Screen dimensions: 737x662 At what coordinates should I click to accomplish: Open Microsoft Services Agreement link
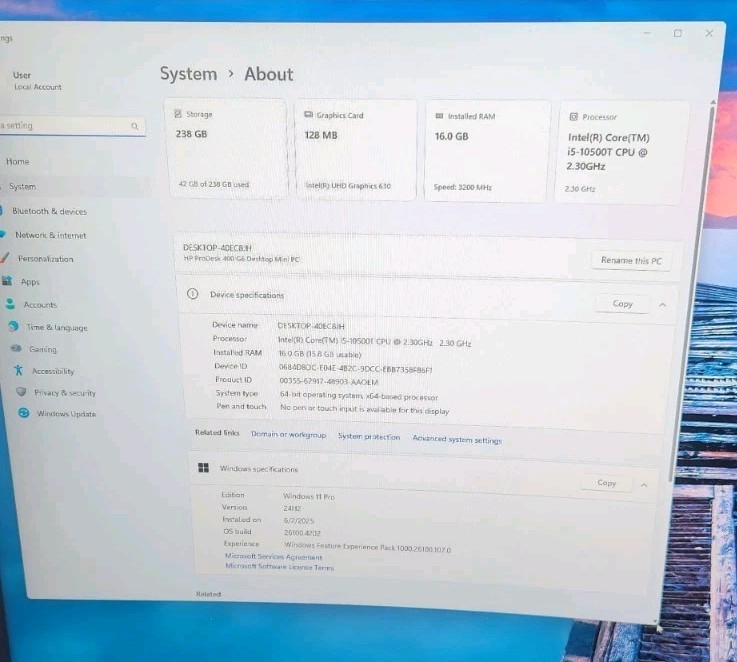point(274,557)
